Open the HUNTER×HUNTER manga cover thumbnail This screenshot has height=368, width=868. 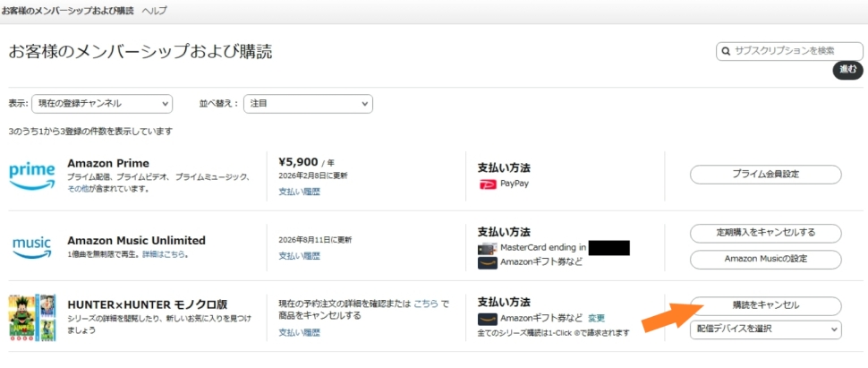tap(32, 318)
